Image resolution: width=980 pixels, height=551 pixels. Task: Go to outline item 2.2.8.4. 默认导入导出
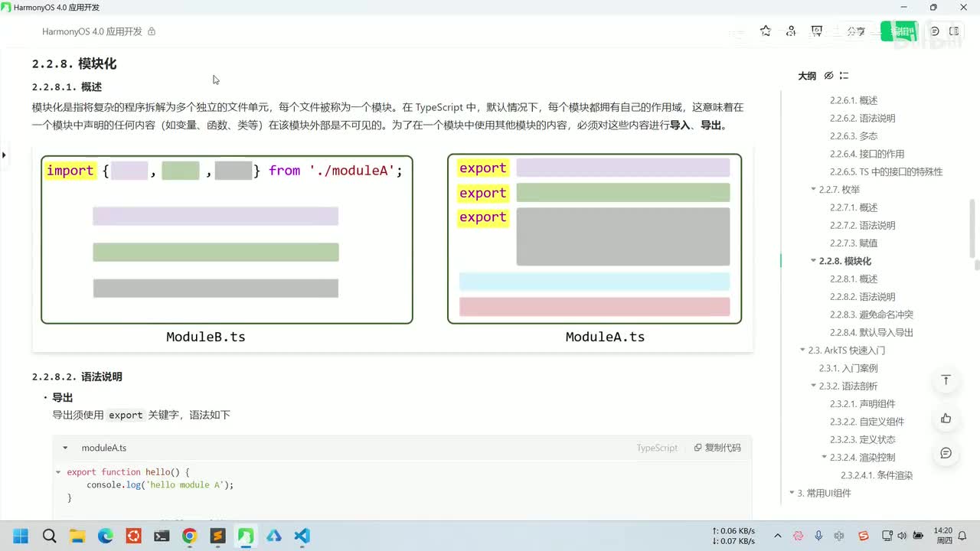(871, 332)
